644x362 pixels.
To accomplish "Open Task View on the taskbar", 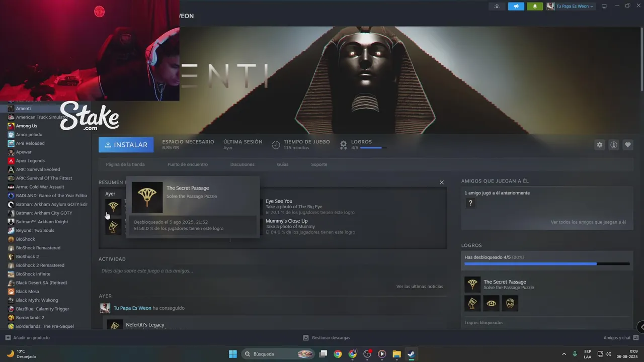I will click(324, 354).
